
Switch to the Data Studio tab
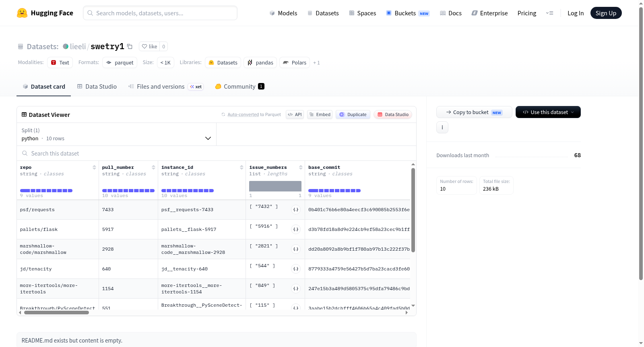(x=97, y=87)
